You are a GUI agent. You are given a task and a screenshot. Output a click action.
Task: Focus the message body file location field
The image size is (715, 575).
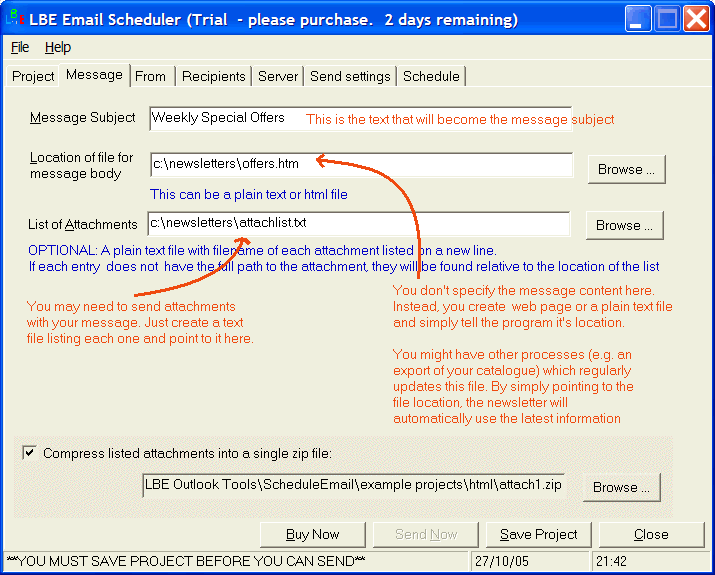coord(361,165)
